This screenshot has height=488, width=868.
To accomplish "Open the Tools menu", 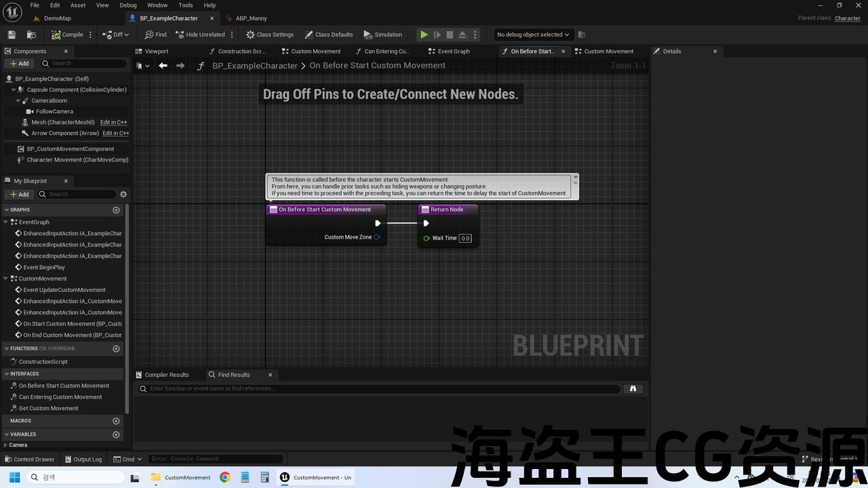I will [x=185, y=5].
